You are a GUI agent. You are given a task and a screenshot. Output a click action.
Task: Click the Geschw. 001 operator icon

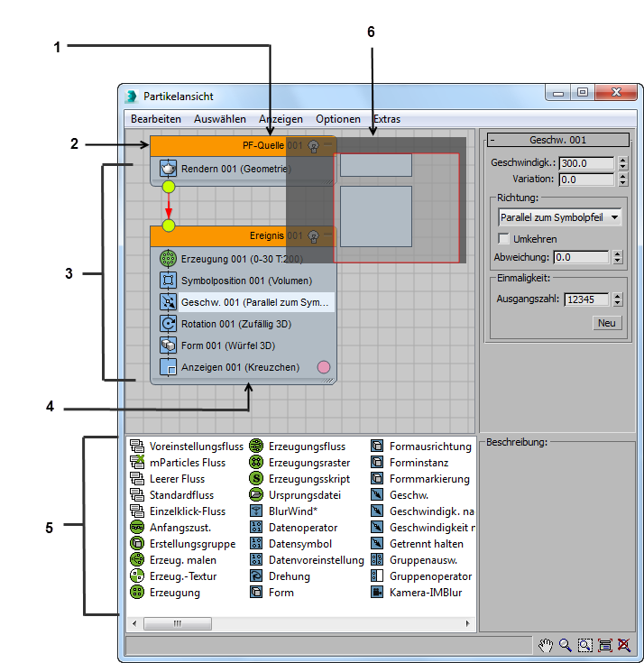pos(168,302)
